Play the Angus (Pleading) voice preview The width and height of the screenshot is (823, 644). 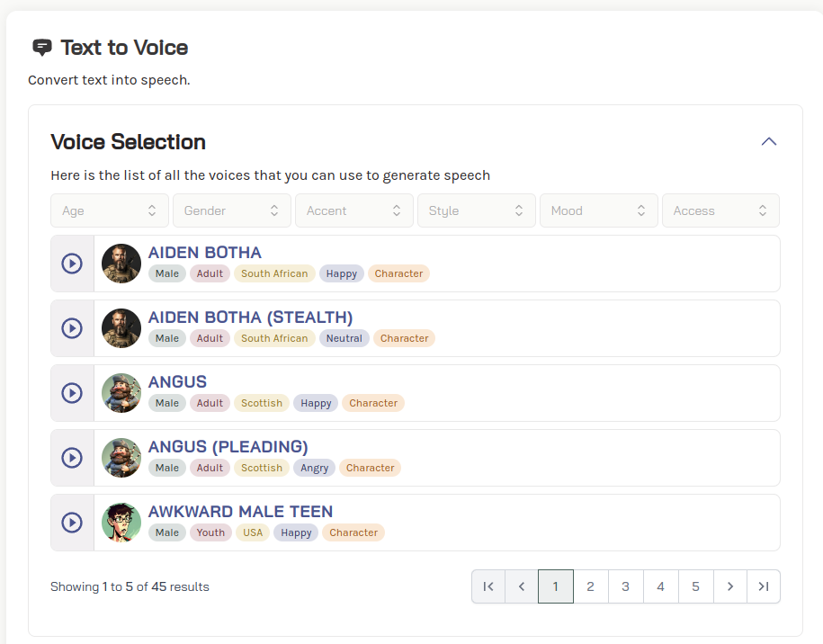72,458
